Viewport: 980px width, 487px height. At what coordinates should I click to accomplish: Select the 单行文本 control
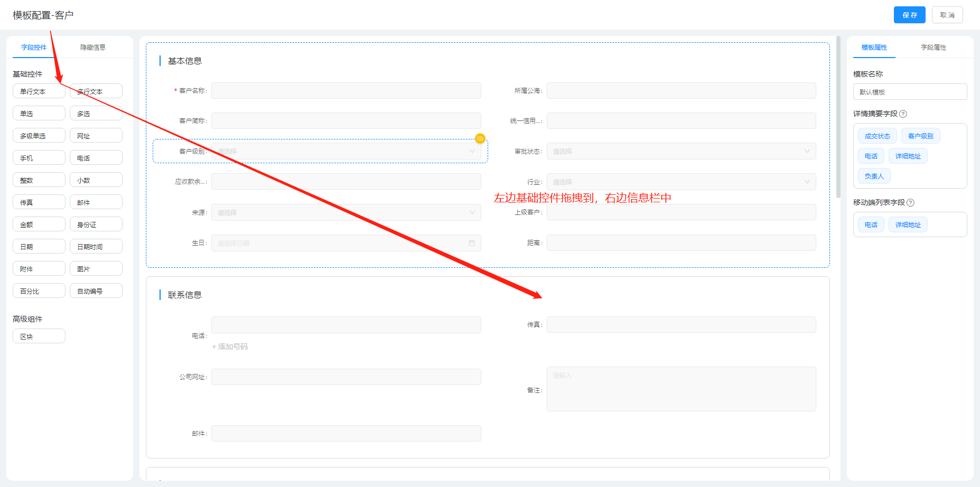click(x=39, y=91)
